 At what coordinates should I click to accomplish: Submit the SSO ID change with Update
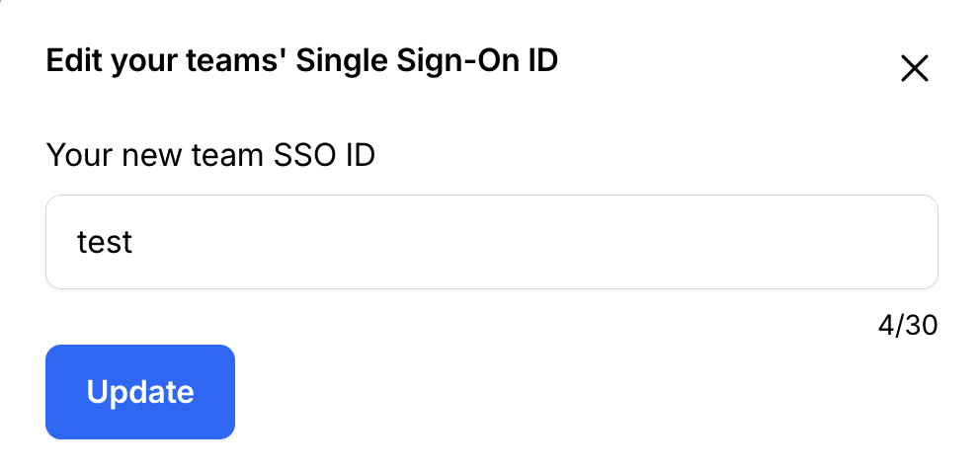pos(140,392)
